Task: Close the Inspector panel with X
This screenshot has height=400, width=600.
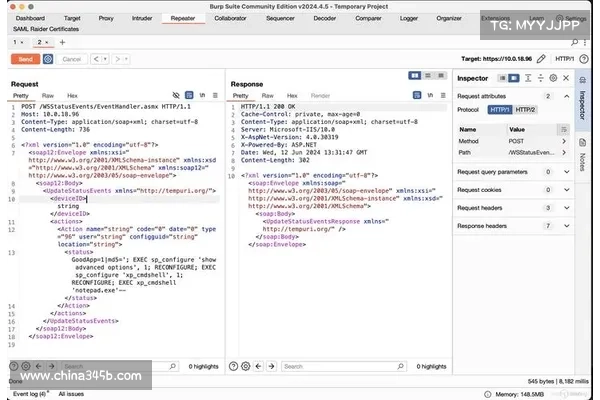Action: coord(566,78)
